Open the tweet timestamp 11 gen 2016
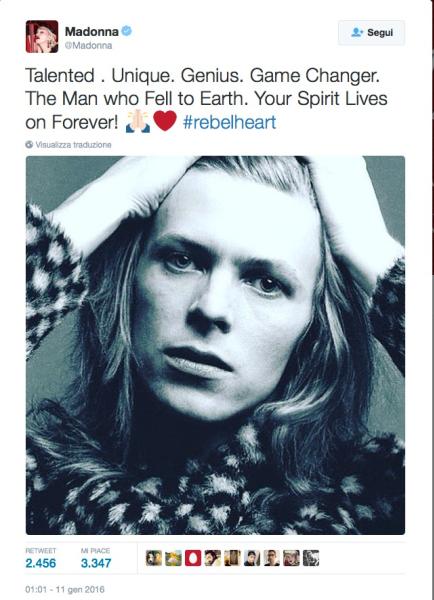This screenshot has width=434, height=600. (x=65, y=589)
